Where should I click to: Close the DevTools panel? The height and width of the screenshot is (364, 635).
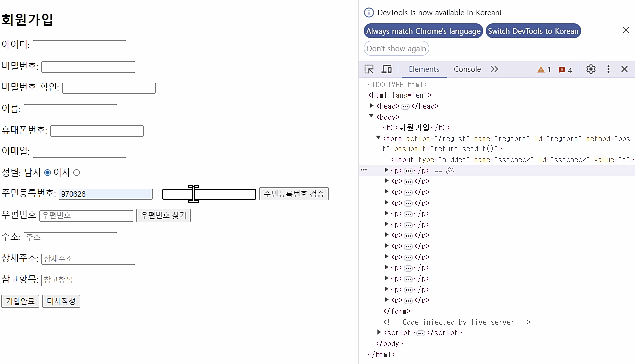(x=624, y=69)
